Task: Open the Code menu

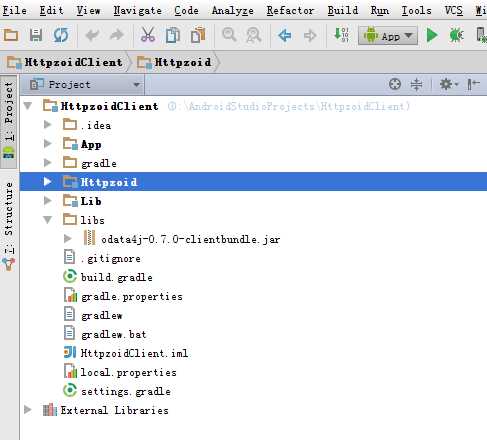Action: tap(186, 10)
